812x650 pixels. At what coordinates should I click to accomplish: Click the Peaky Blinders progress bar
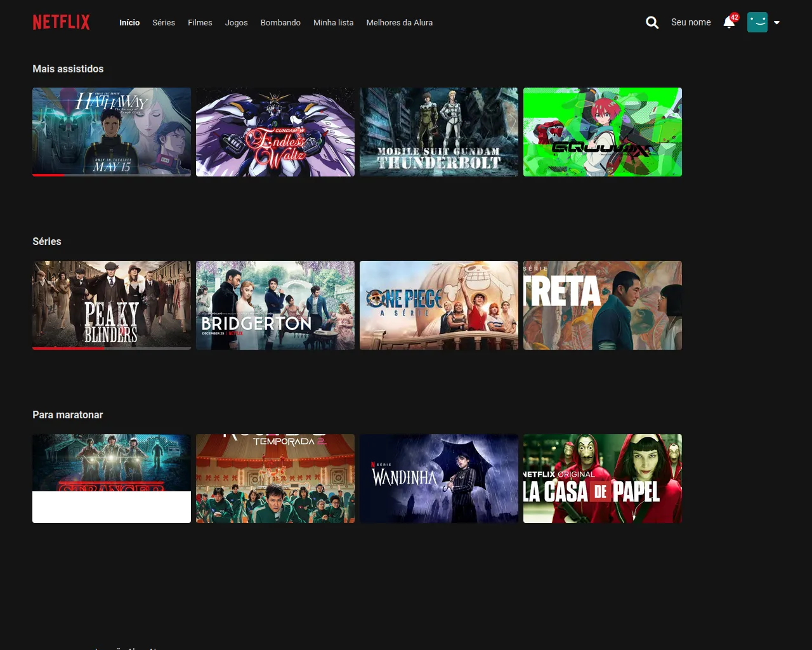[112, 348]
